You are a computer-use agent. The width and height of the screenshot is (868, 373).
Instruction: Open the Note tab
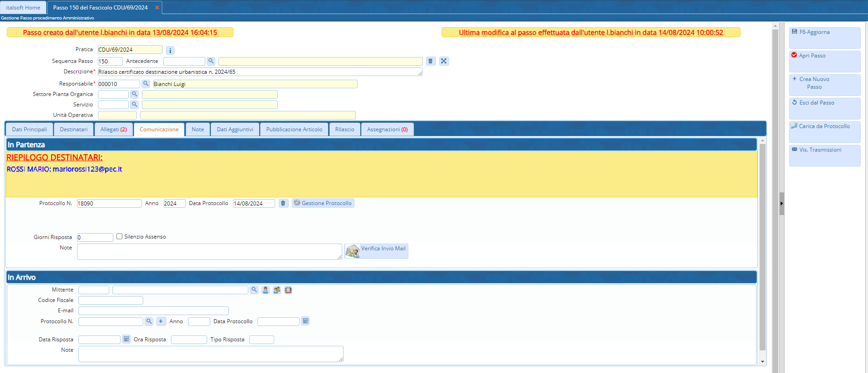click(x=198, y=129)
